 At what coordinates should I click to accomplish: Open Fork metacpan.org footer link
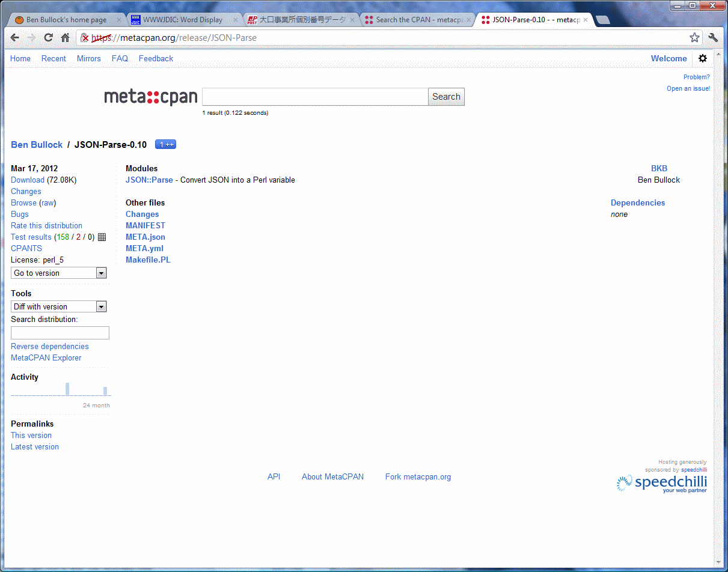point(418,476)
